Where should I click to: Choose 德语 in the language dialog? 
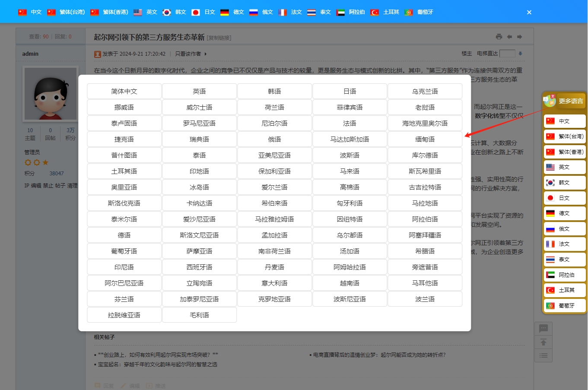coord(124,235)
